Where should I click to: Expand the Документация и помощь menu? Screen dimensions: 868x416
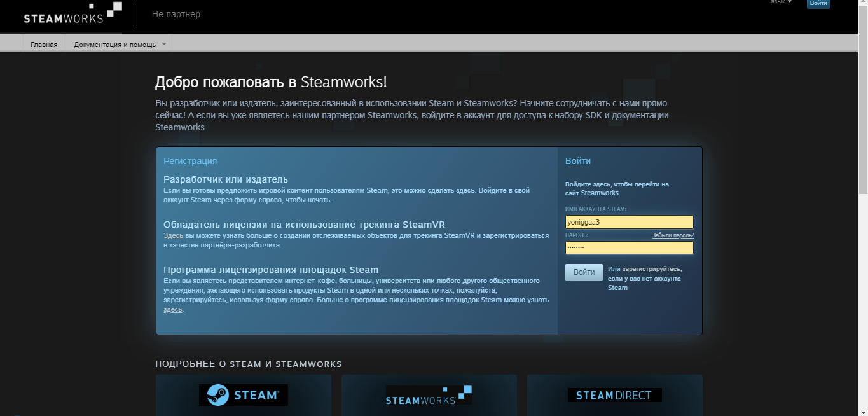(120, 45)
